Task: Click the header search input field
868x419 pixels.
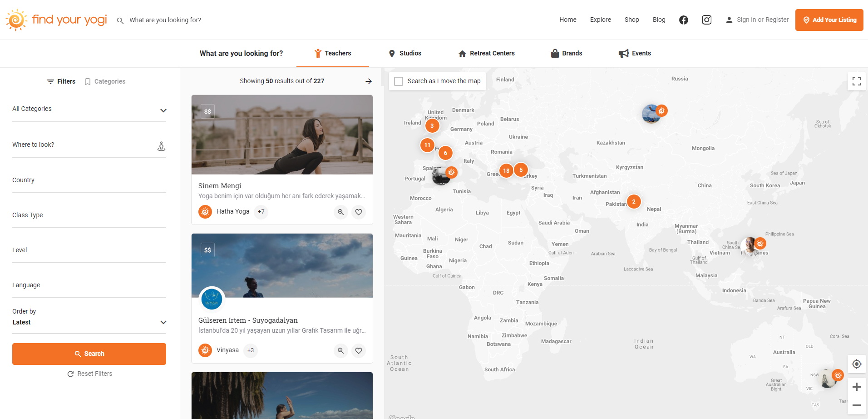Action: click(165, 20)
